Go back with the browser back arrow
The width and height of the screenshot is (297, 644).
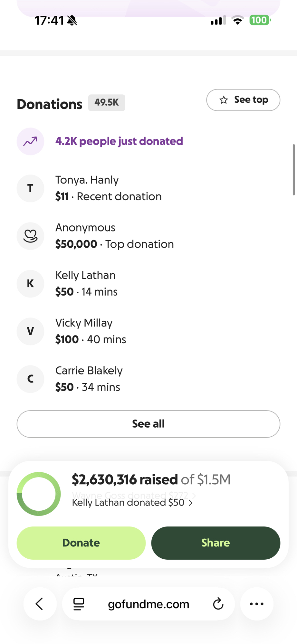point(40,604)
